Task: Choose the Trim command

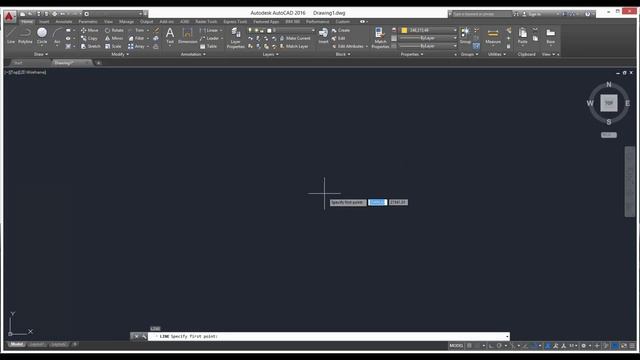Action: (136, 30)
